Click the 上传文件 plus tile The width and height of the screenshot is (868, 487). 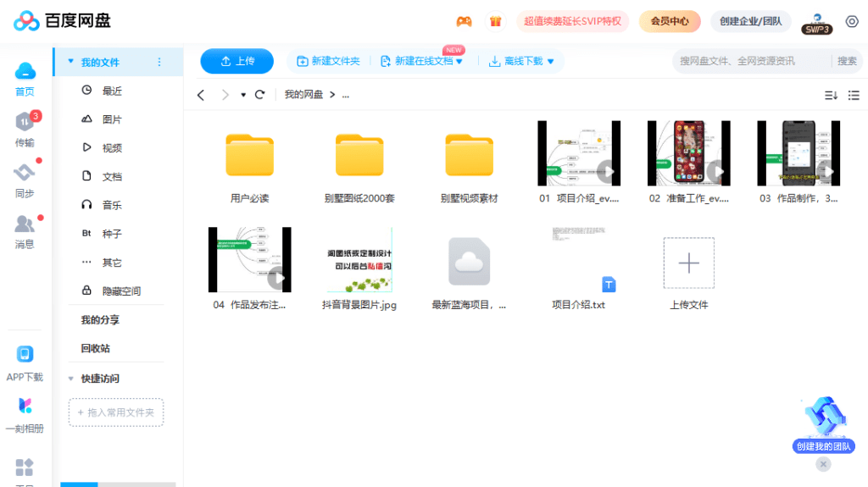pos(688,263)
